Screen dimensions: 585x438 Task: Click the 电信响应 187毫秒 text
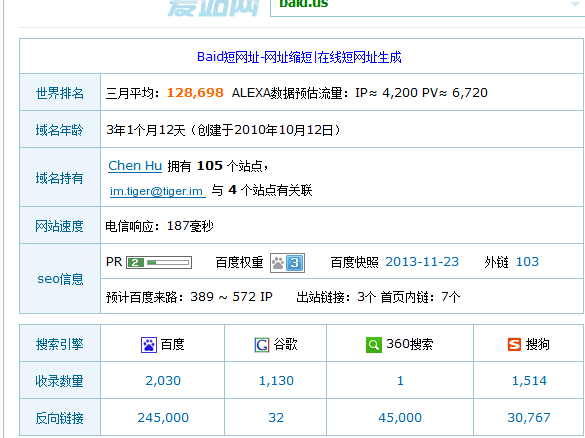point(159,226)
